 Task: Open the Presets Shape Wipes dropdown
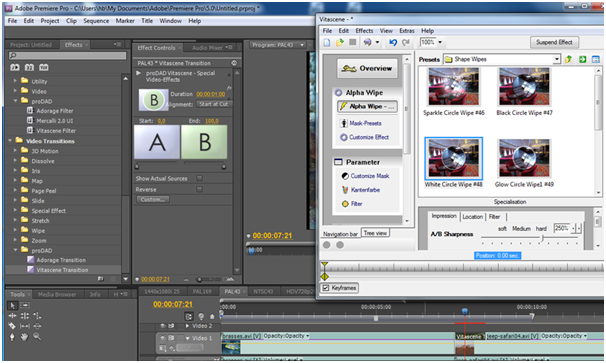tap(556, 59)
